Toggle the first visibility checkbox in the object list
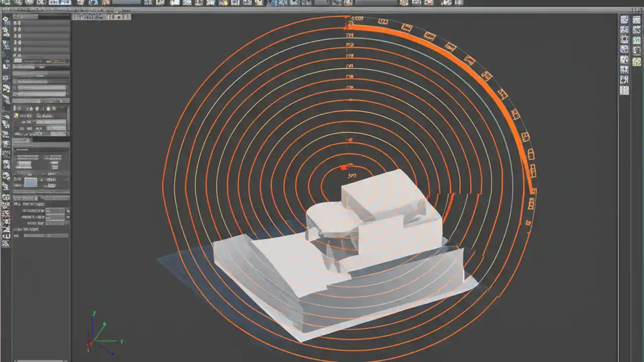The height and width of the screenshot is (362, 644). pyautogui.click(x=17, y=23)
